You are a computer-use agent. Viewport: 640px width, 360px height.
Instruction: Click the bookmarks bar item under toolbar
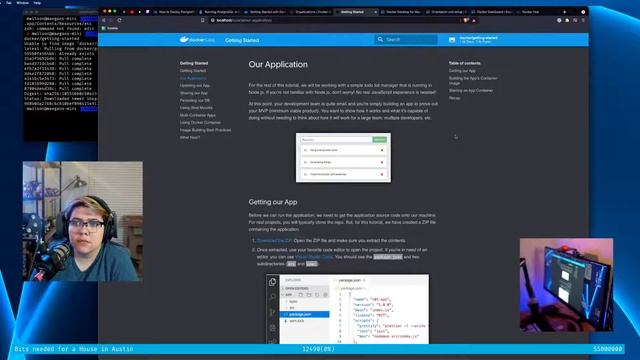(x=110, y=28)
